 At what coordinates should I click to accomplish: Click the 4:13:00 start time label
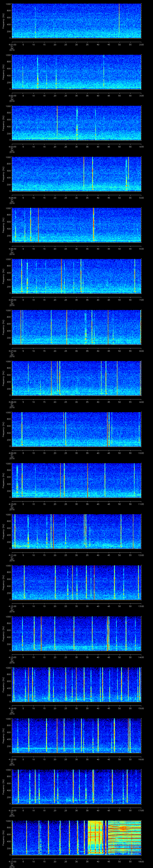click(12, 657)
